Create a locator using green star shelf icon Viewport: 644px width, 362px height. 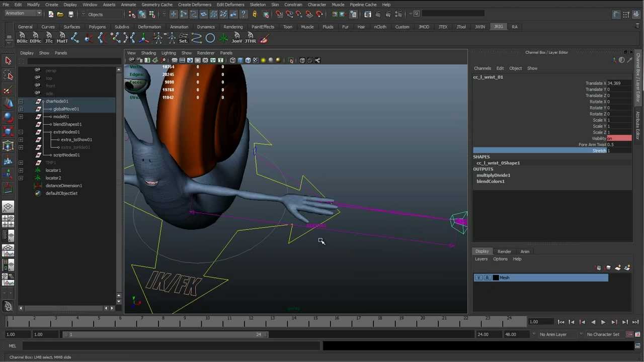point(223,38)
